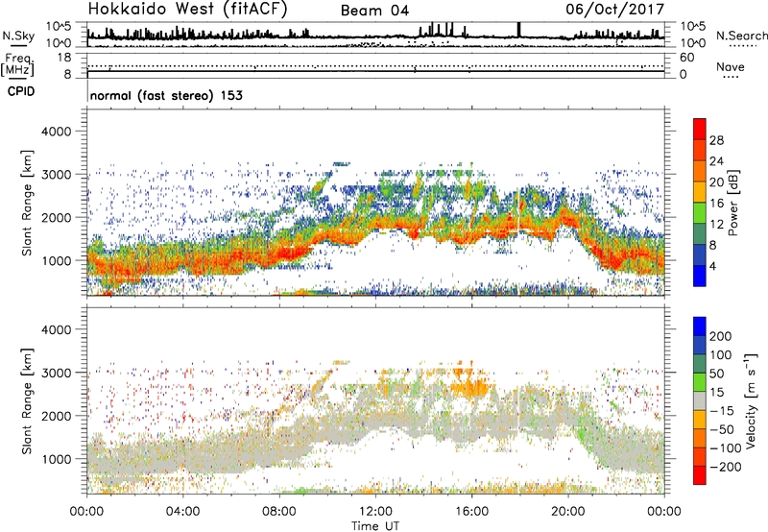Click '2000' on the velocity panel range axis
This screenshot has width=768, height=532.
click(56, 416)
